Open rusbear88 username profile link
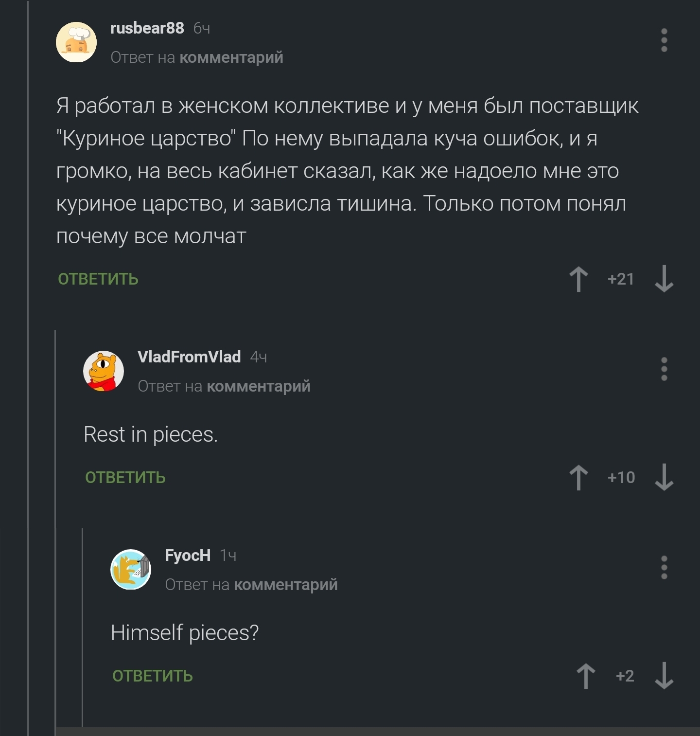Image resolution: width=700 pixels, height=736 pixels. coord(147,28)
